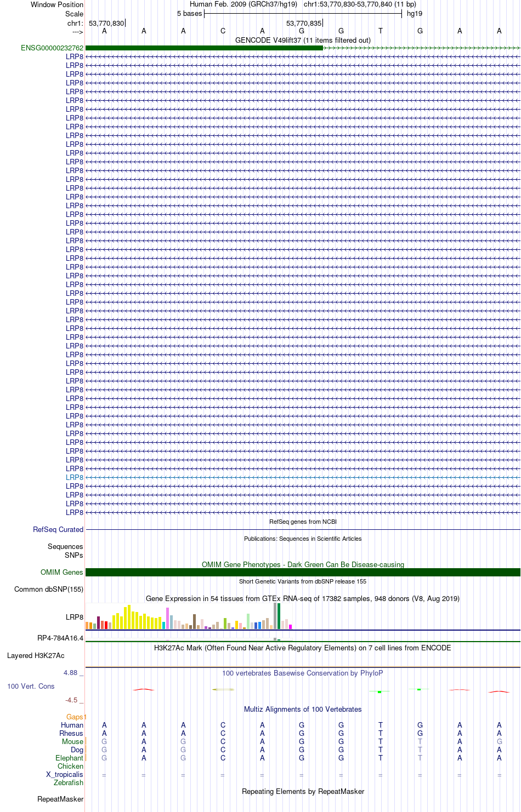521x812 pixels.
Task: Select the Rhesus species row label
Action: pyautogui.click(x=71, y=734)
